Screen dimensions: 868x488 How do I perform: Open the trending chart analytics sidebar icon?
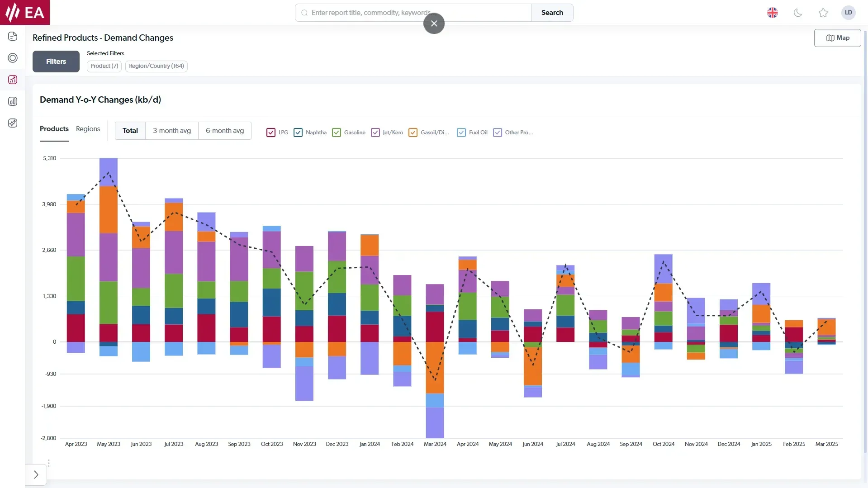click(x=13, y=80)
